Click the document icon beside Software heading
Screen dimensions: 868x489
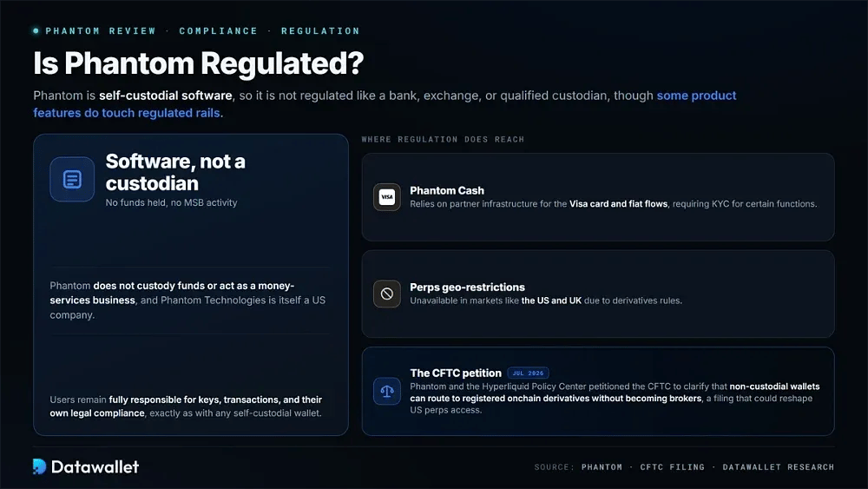(x=72, y=179)
